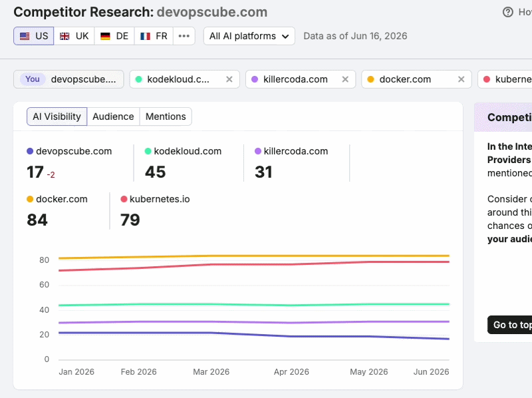Click the killercoda.com score 31
Image resolution: width=532 pixels, height=398 pixels.
pos(263,172)
